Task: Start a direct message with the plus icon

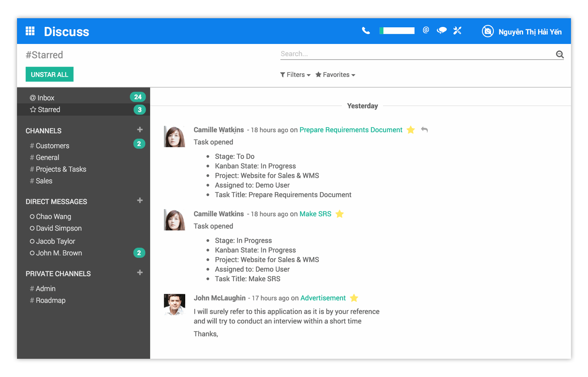Action: pyautogui.click(x=140, y=201)
